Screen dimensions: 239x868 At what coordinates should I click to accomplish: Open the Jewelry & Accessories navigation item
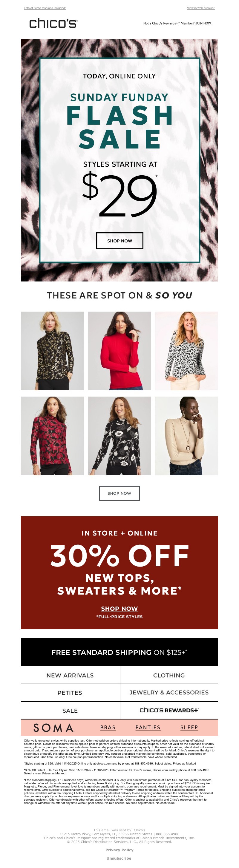[169, 692]
